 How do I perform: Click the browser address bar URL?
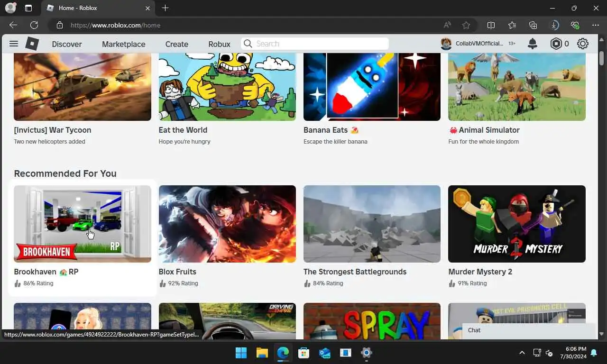click(x=115, y=25)
